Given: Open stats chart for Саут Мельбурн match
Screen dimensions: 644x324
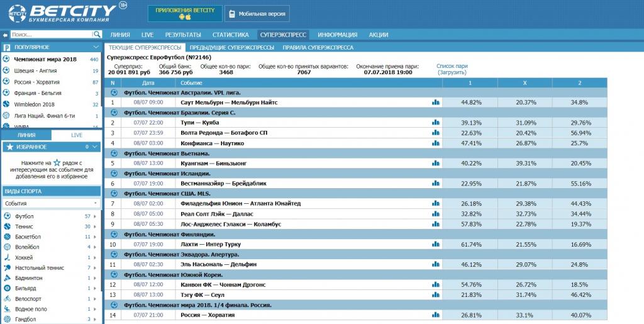Looking at the screenshot, I should (435, 102).
